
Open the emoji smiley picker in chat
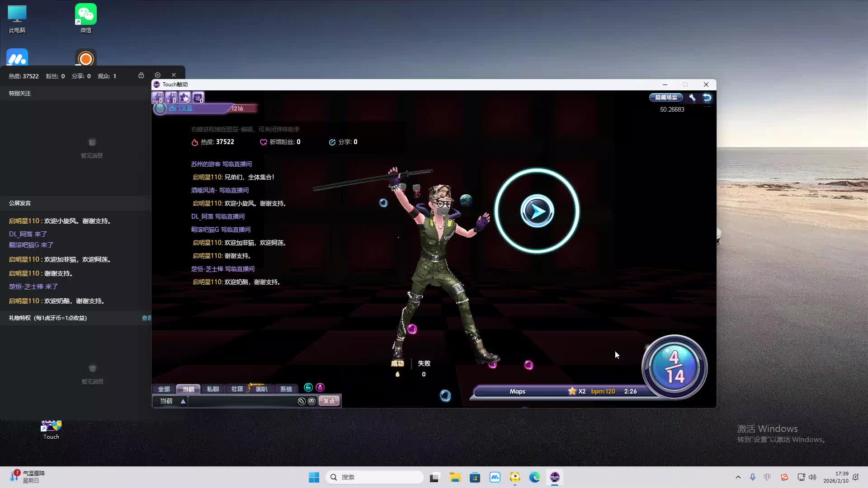pyautogui.click(x=311, y=401)
